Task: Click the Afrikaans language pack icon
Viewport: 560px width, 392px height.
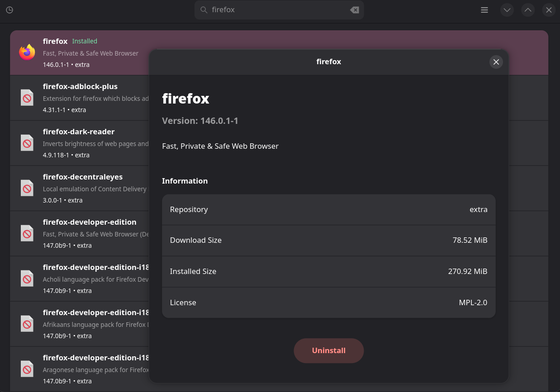Action: point(27,324)
